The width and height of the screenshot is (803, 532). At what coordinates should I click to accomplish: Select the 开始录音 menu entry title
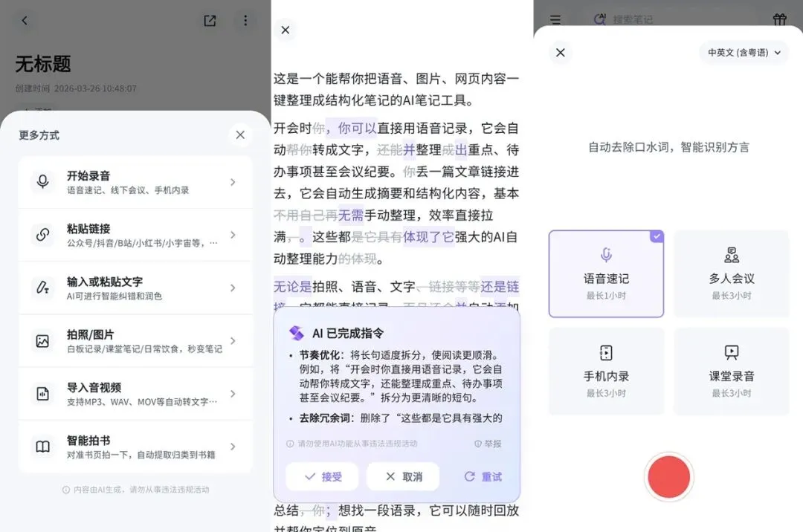(x=88, y=176)
